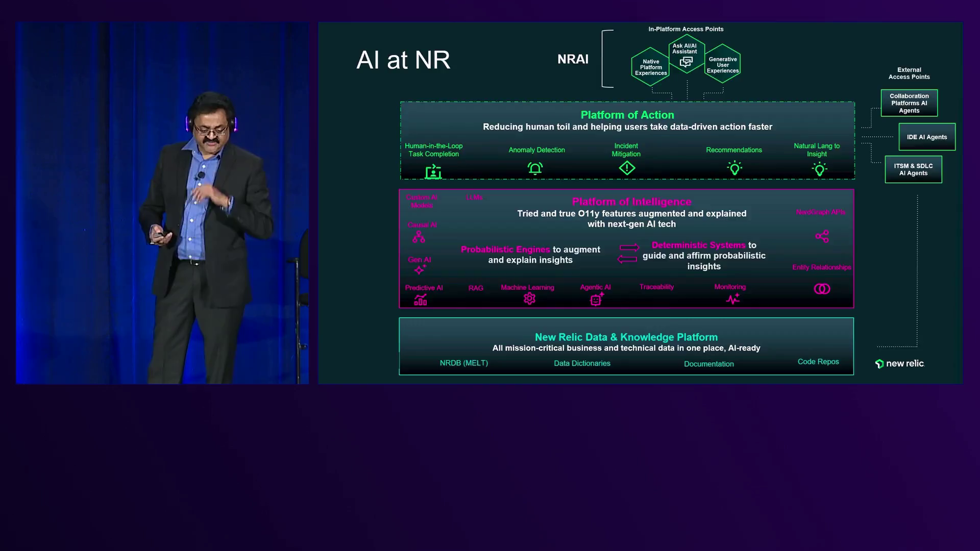This screenshot has width=980, height=551.
Task: Click the Human-in-the-Loop task completion icon
Action: [x=433, y=172]
